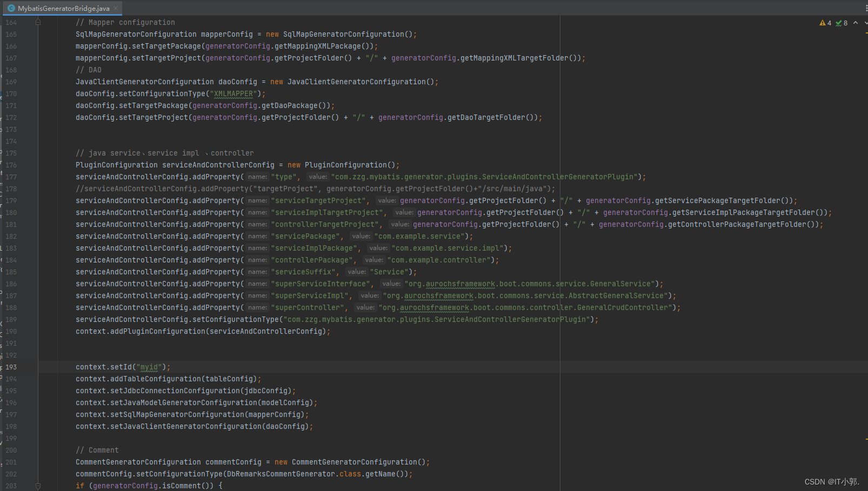Click the "superServiceInterface" property name string
The width and height of the screenshot is (868, 491).
(x=320, y=284)
